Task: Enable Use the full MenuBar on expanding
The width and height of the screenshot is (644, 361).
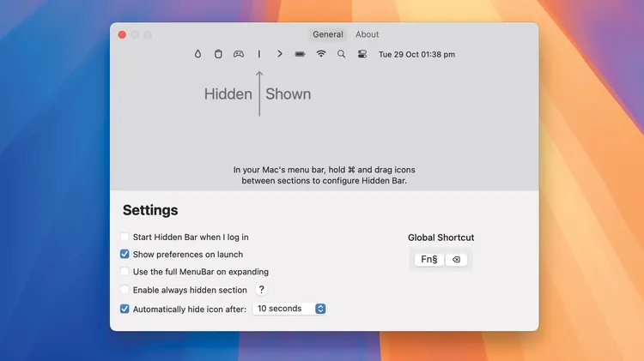Action: (125, 272)
